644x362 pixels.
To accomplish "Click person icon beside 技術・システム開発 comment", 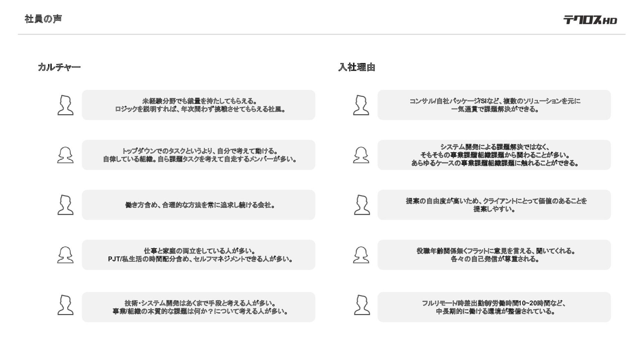I will coord(65,305).
